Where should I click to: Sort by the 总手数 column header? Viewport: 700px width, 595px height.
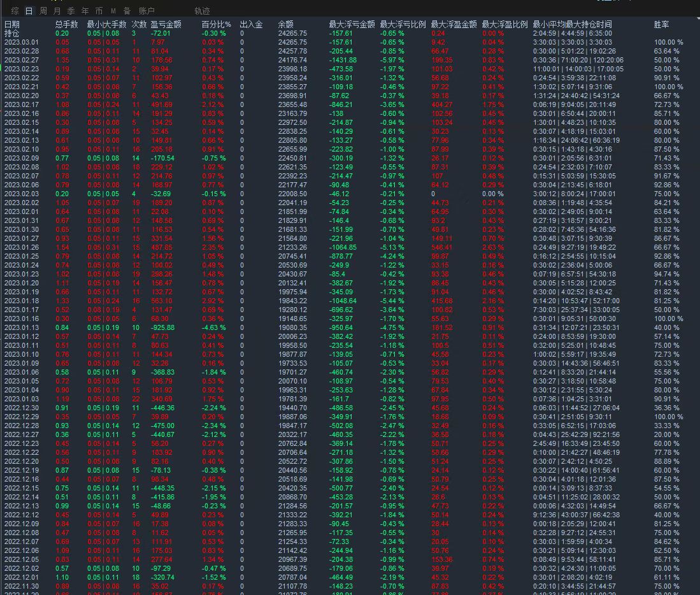(x=66, y=25)
